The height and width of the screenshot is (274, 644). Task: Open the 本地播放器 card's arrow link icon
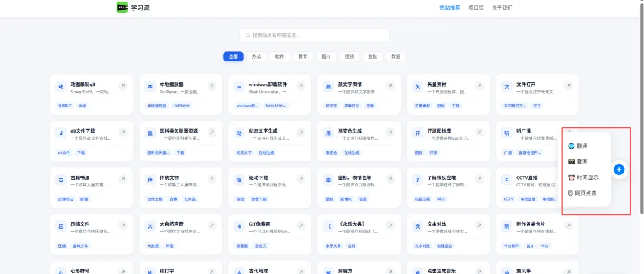(x=212, y=86)
